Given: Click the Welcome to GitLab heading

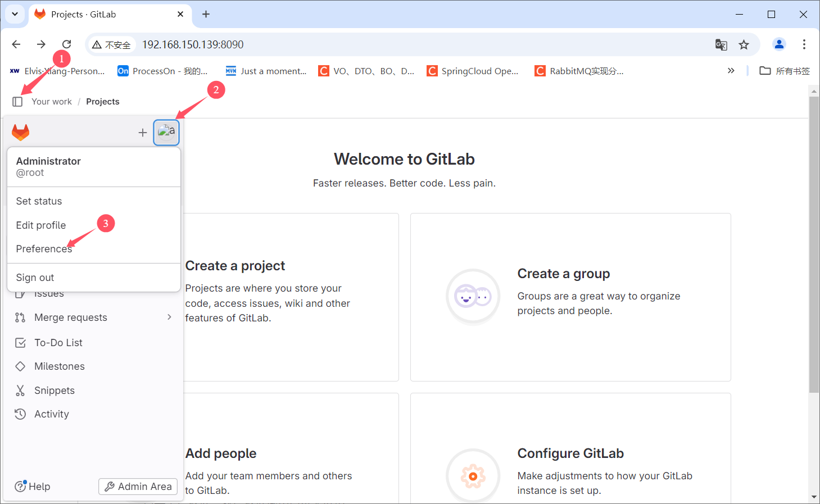Looking at the screenshot, I should pyautogui.click(x=404, y=160).
